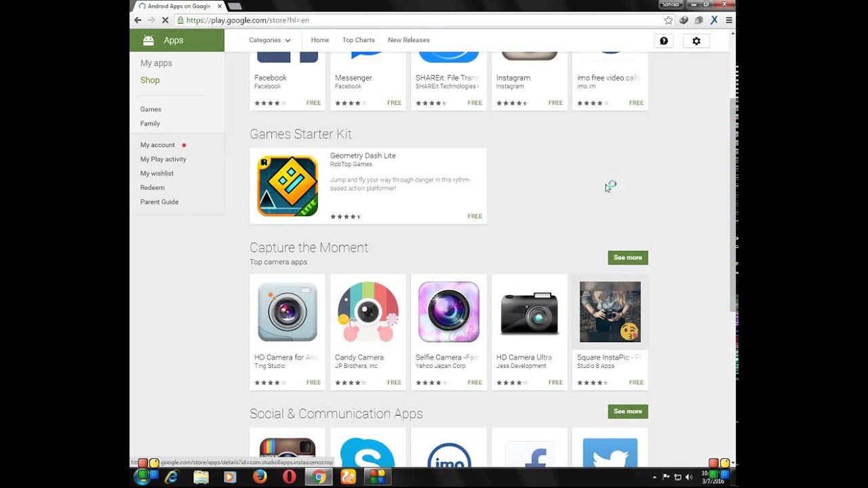The height and width of the screenshot is (488, 868).
Task: Click the Geometry Dash Lite title
Action: (x=363, y=156)
